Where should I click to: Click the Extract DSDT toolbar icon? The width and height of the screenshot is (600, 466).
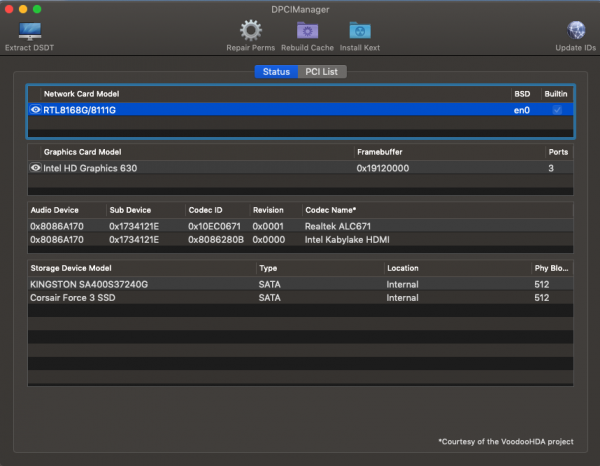[30, 31]
